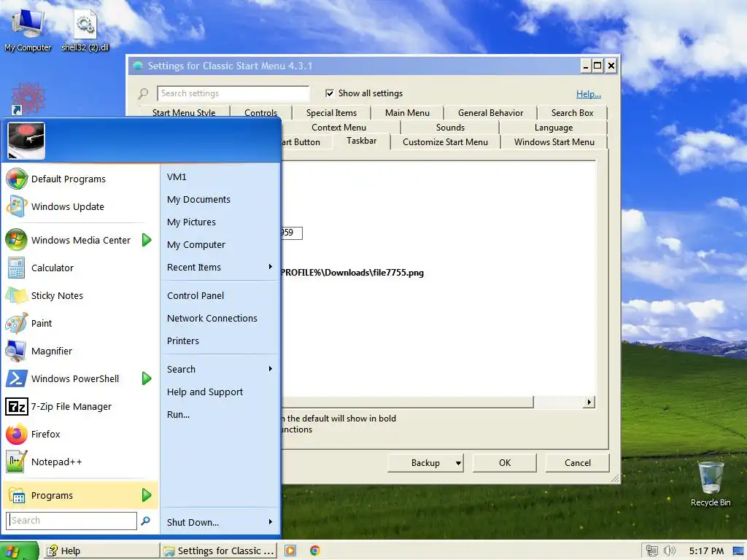Screen dimensions: 747x560
Task: Click Settings for Classic taskbar button
Action: pos(220,551)
